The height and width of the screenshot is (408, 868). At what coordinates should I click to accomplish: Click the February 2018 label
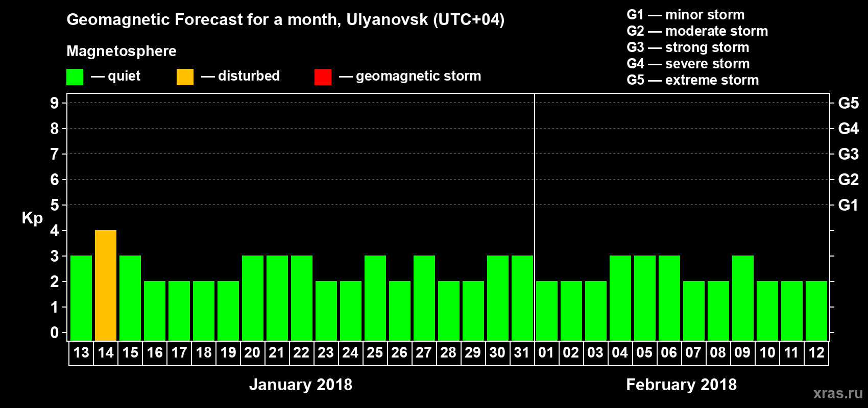682,385
